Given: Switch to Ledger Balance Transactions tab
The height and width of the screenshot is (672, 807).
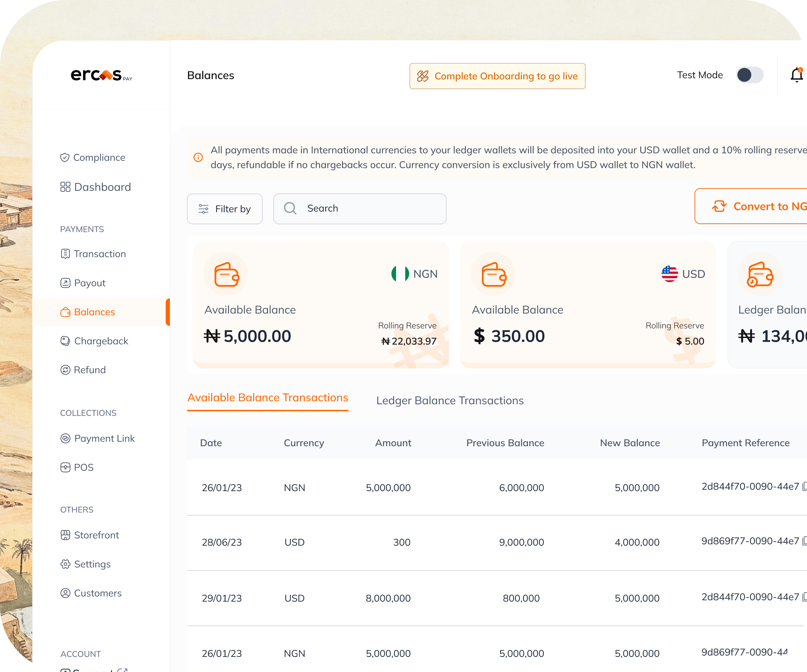Looking at the screenshot, I should [x=450, y=401].
